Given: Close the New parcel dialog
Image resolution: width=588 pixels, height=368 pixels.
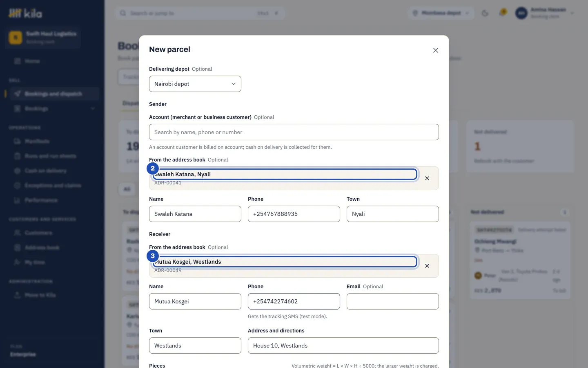Looking at the screenshot, I should tap(436, 50).
